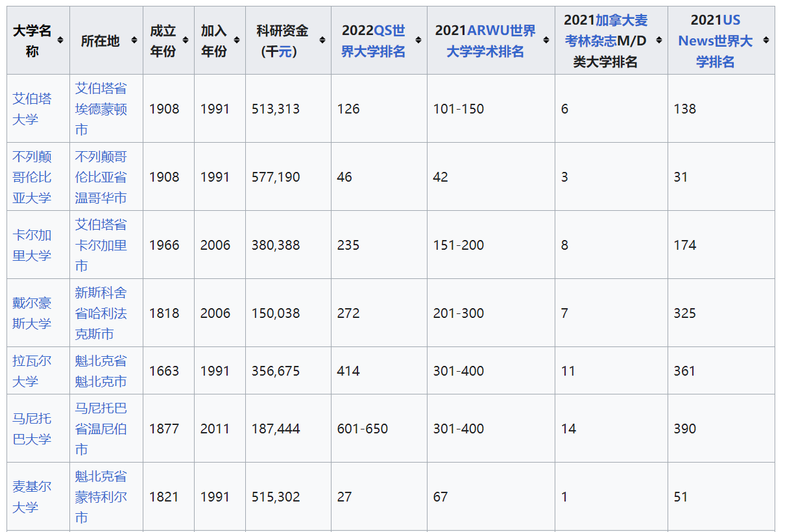The image size is (796, 532).
Task: Open the 艾伯塔省卡尔加里市 location link
Action: (101, 245)
